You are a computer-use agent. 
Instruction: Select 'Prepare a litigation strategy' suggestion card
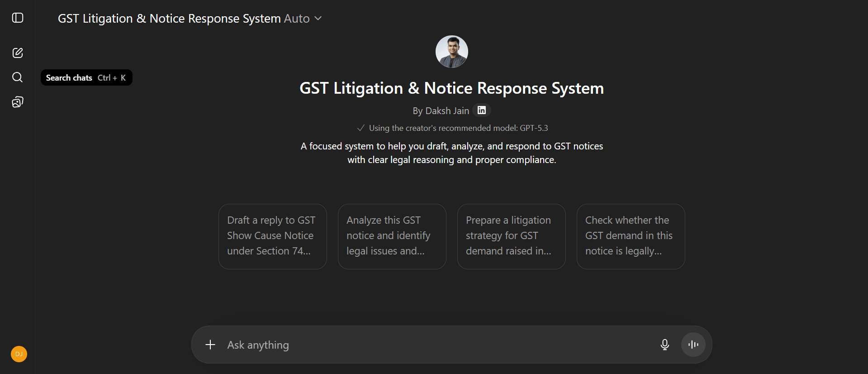click(x=511, y=236)
